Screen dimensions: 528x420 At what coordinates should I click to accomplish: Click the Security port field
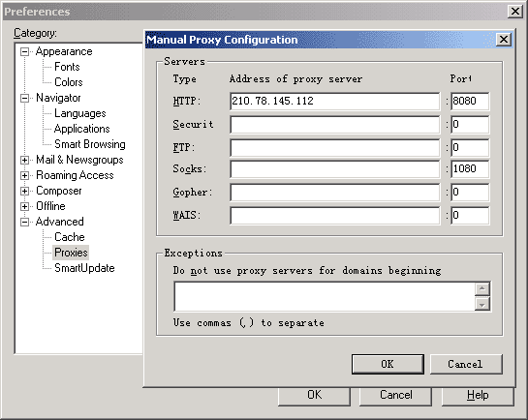pos(470,125)
